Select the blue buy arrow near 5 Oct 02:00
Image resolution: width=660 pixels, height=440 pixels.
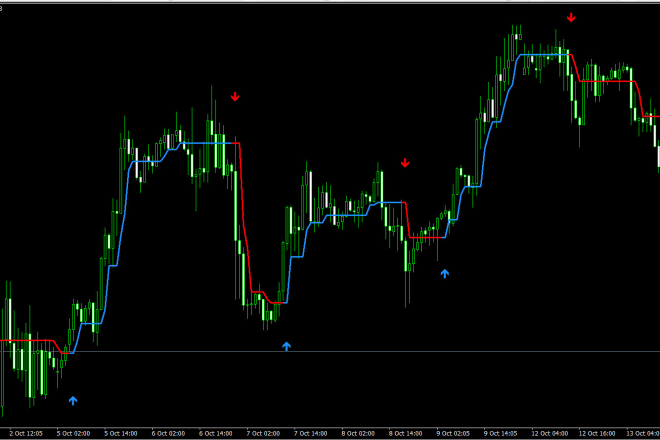72,400
